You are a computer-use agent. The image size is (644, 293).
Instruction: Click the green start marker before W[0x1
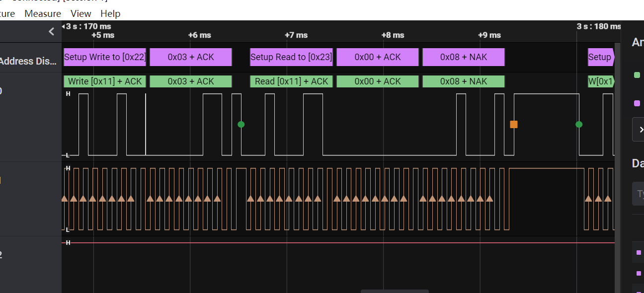(x=579, y=124)
